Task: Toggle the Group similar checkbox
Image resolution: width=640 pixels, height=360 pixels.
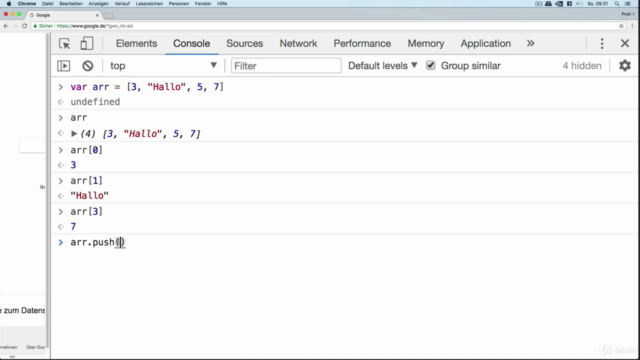Action: [x=431, y=65]
